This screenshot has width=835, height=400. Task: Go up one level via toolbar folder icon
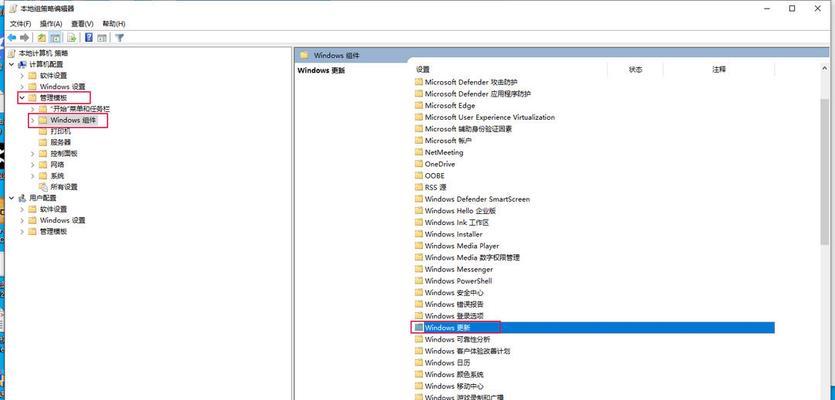(x=41, y=38)
